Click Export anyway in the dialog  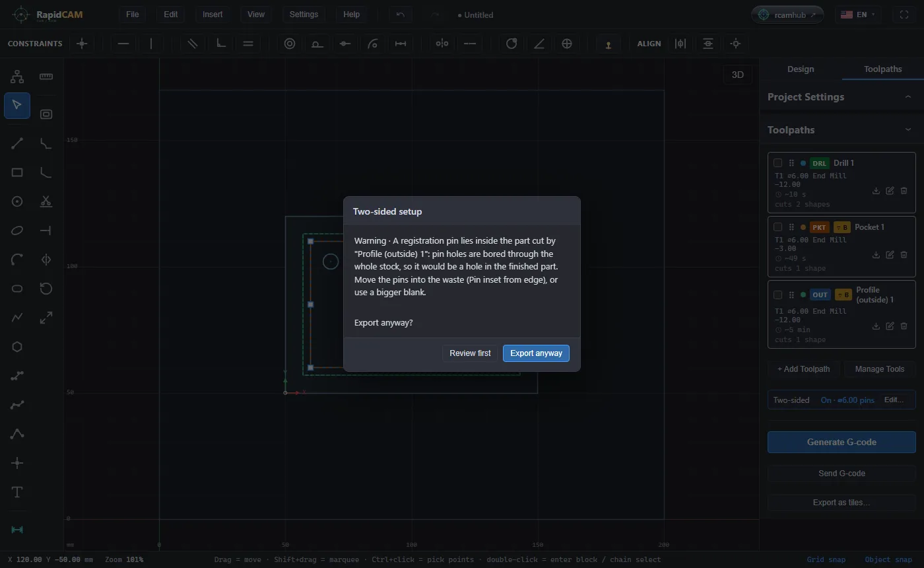pyautogui.click(x=536, y=353)
